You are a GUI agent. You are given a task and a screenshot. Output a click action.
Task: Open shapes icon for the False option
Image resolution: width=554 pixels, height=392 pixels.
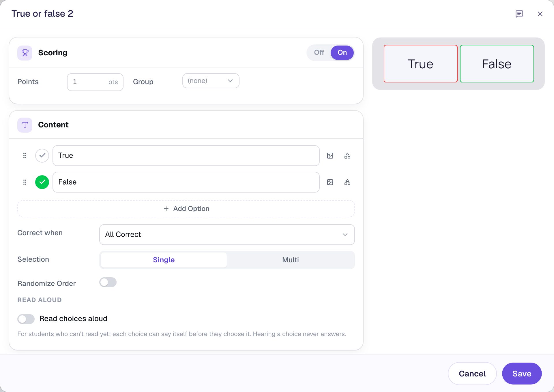pos(347,182)
